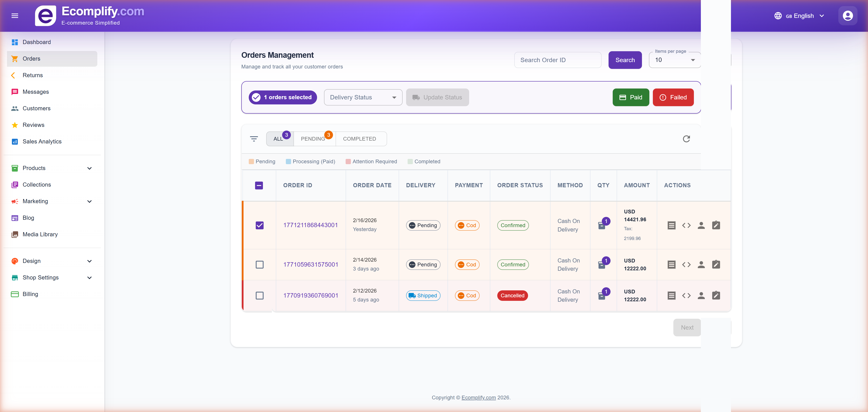
Task: View the invoice for order 1771211868443001
Action: 672,225
